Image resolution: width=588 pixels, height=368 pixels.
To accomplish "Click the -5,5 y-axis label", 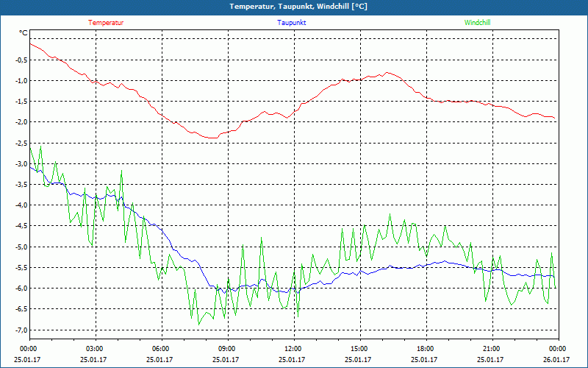I will click(x=21, y=268).
